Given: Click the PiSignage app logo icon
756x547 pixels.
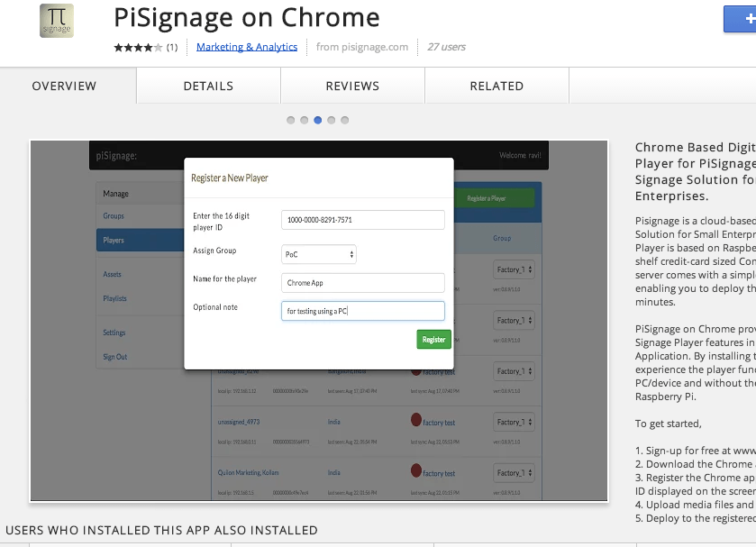Looking at the screenshot, I should click(57, 22).
